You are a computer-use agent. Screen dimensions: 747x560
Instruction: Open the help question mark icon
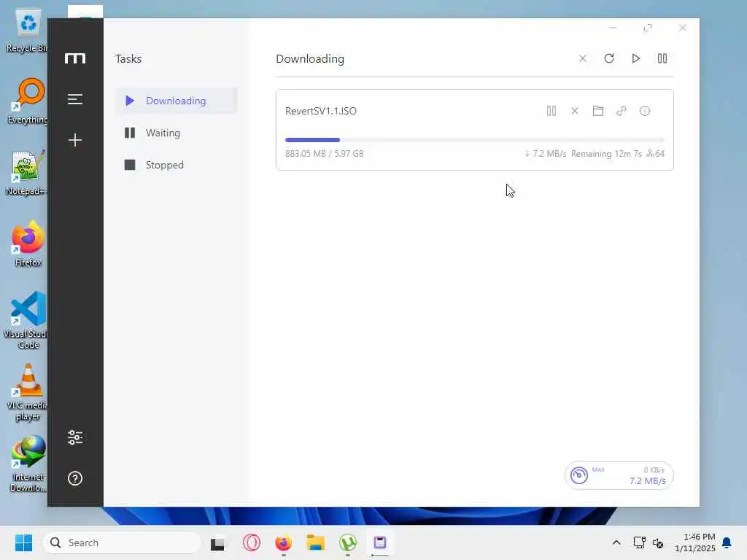[75, 478]
